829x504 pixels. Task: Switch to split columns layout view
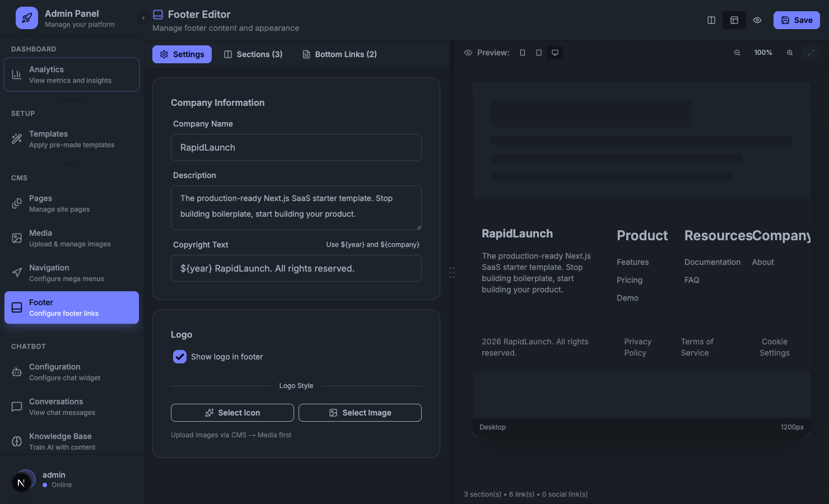click(x=711, y=20)
